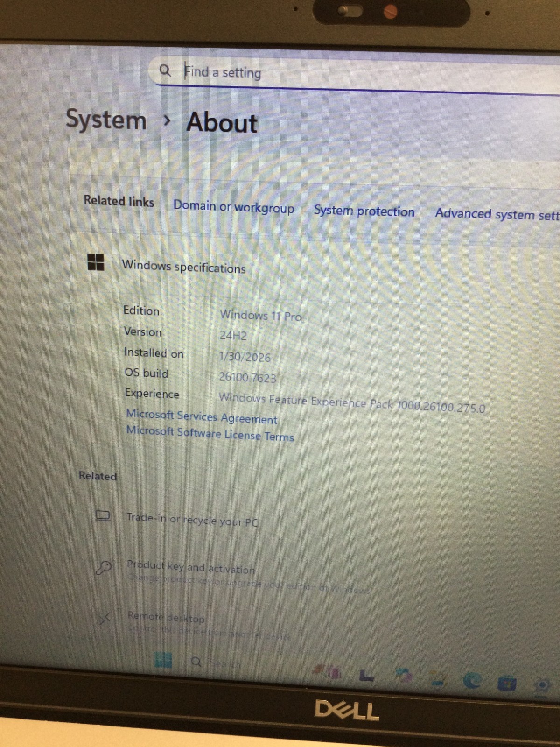Click the Windows Feature Experience Pack value
This screenshot has height=747, width=560.
[x=352, y=402]
